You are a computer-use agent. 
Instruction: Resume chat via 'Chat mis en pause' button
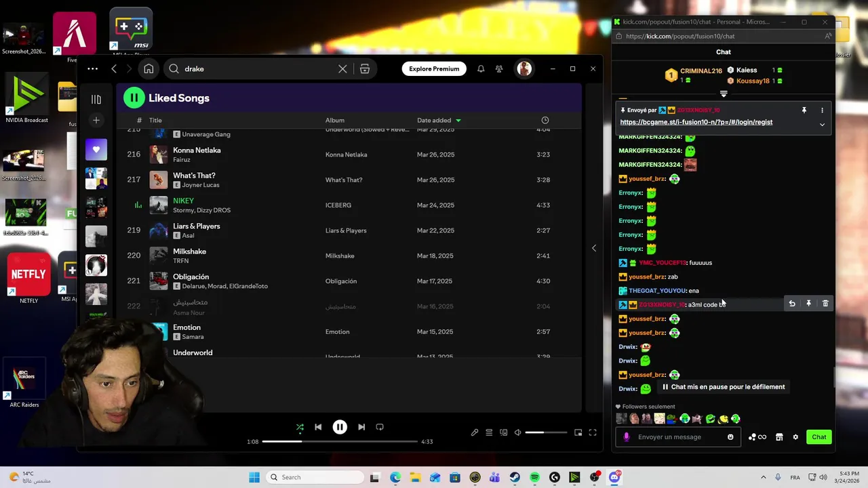(x=723, y=387)
